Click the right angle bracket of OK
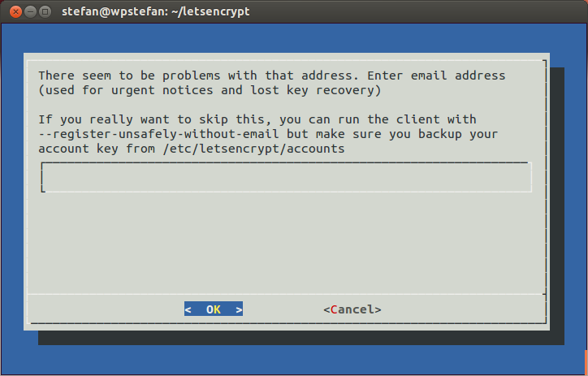The height and width of the screenshot is (376, 588). click(x=239, y=309)
